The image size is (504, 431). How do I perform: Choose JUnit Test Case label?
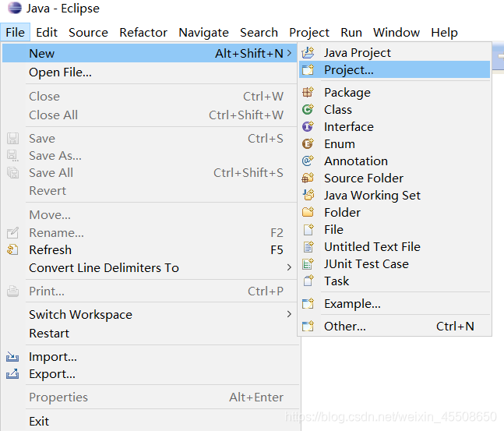(x=366, y=263)
